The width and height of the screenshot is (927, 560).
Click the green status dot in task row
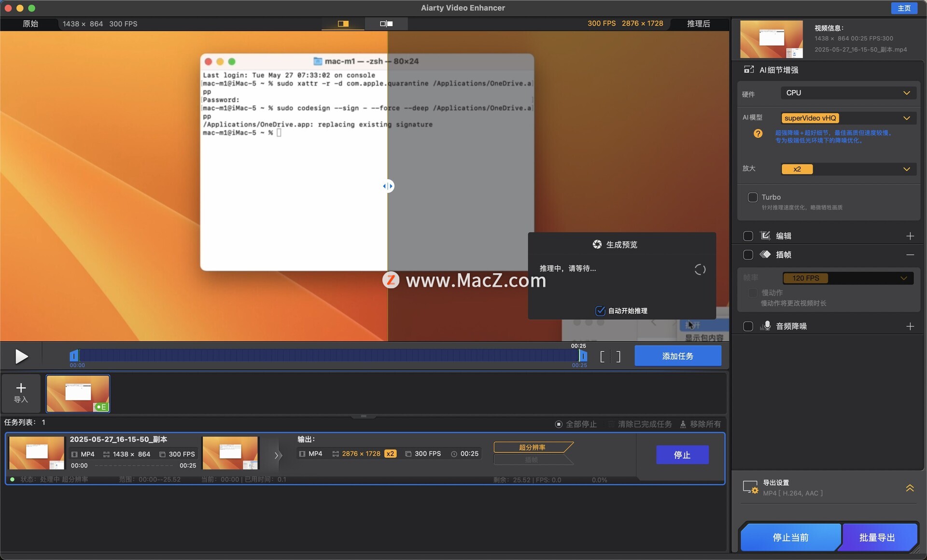pyautogui.click(x=12, y=479)
